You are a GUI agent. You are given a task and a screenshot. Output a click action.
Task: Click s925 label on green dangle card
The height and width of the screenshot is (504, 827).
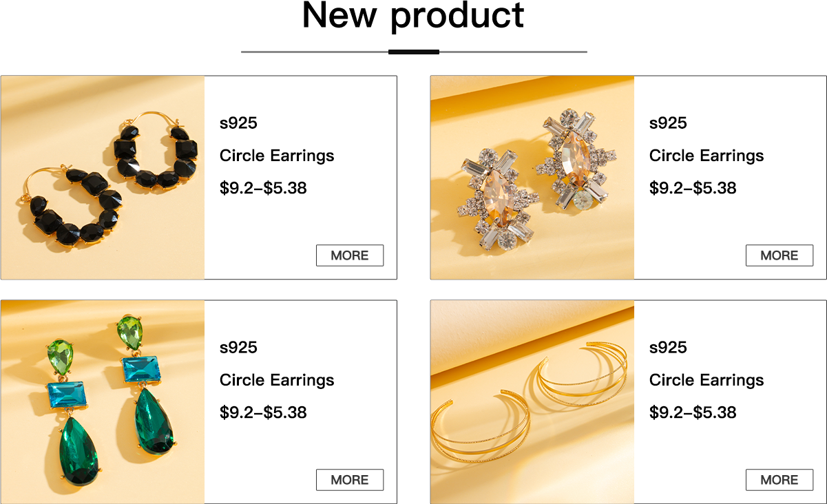[x=238, y=348]
